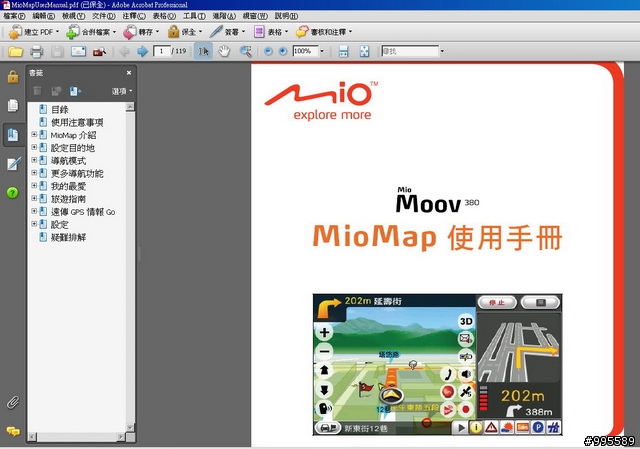
Task: Click the grayed Save floppy disk icon
Action: coord(57,51)
